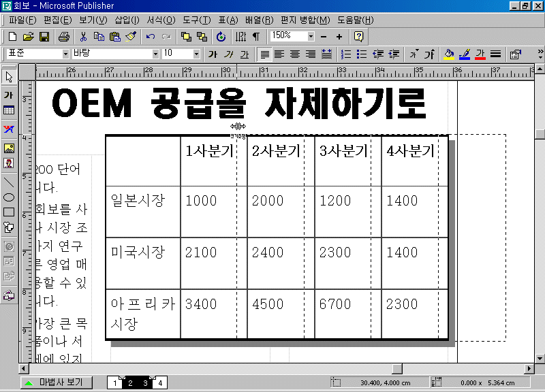The height and width of the screenshot is (392, 545).
Task: Select the custom shapes tool
Action: (x=9, y=228)
